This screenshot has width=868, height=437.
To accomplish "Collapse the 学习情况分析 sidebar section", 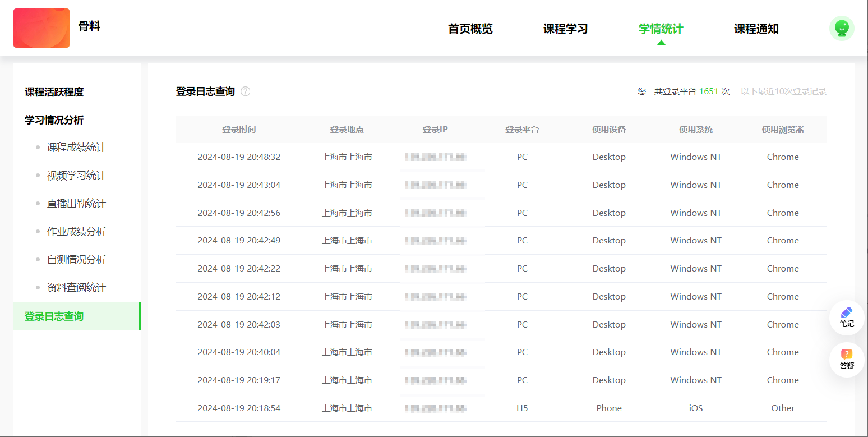I will (54, 120).
